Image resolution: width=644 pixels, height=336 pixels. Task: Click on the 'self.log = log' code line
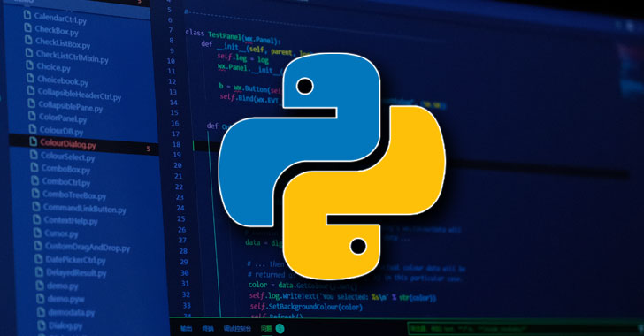coord(242,58)
